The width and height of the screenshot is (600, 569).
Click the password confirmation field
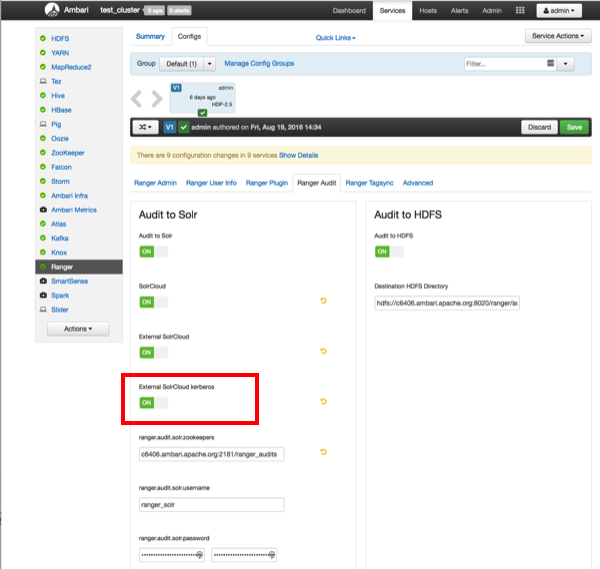[x=244, y=555]
